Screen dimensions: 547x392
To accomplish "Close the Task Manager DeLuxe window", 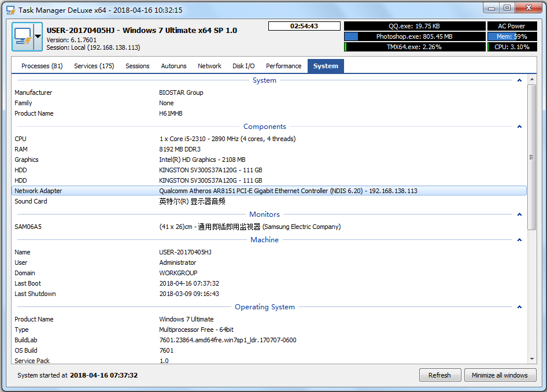I will point(528,8).
